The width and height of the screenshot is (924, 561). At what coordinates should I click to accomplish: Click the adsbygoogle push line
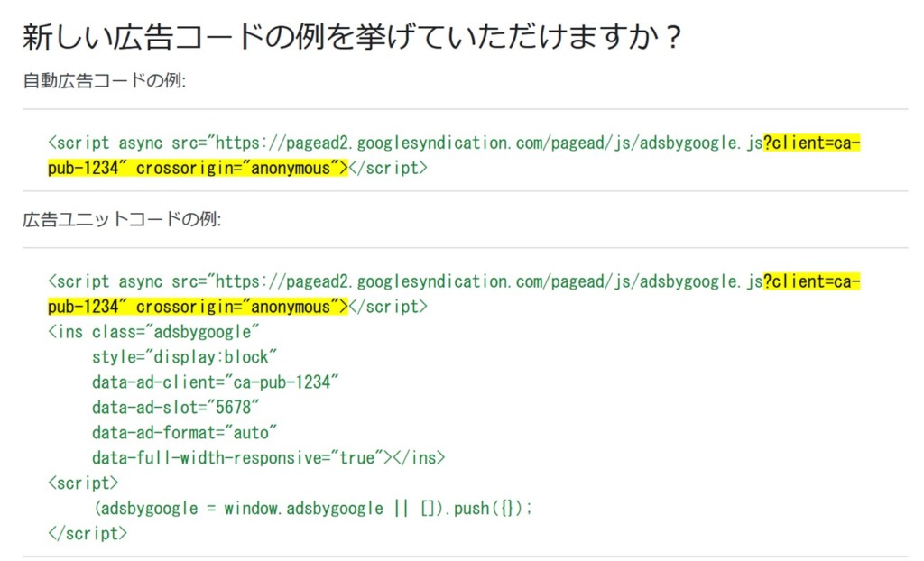pyautogui.click(x=313, y=508)
